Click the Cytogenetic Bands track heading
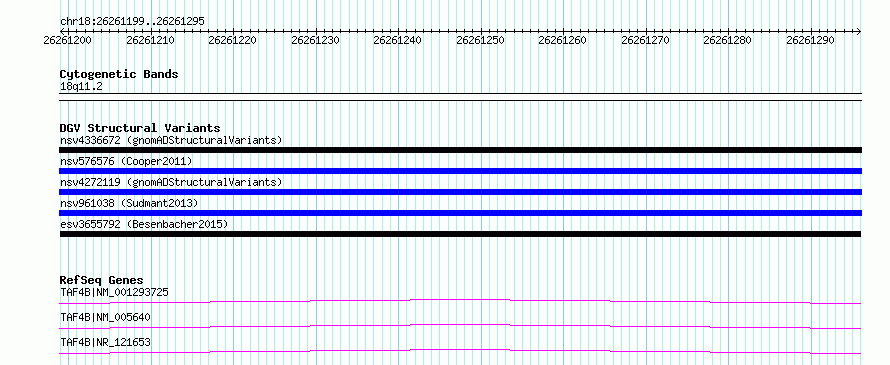 [119, 74]
